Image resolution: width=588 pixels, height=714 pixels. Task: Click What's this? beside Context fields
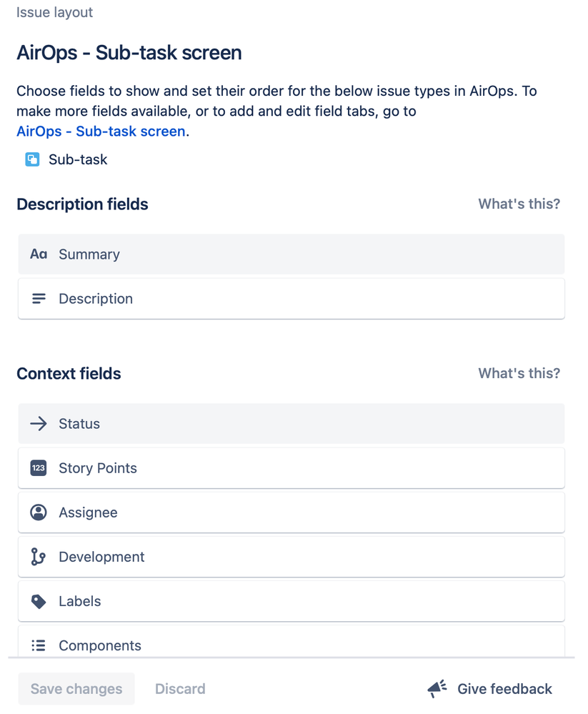tap(519, 373)
